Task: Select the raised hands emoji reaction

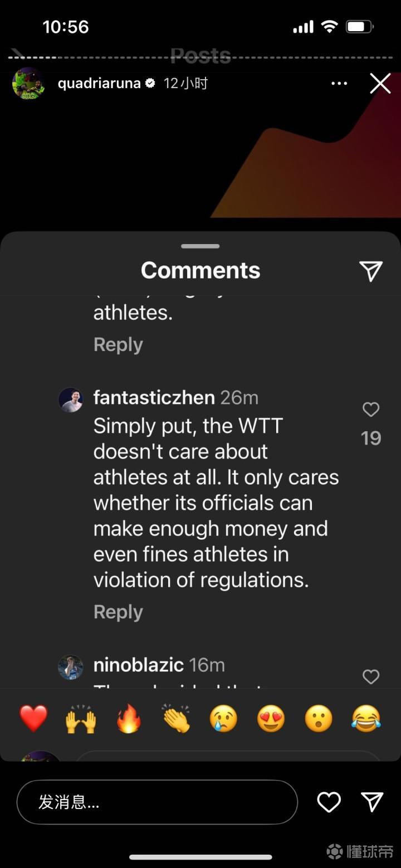Action: pos(81,718)
